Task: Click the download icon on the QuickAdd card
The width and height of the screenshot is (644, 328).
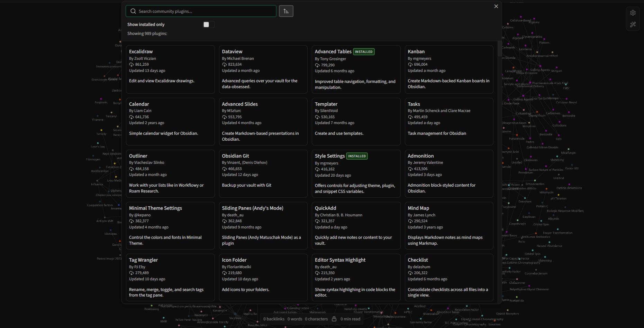Action: pos(317,221)
